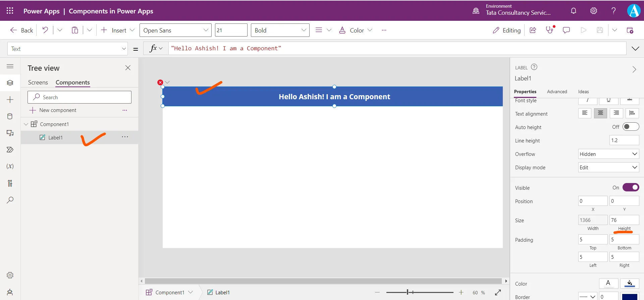The width and height of the screenshot is (644, 300).
Task: Open the label help question icon
Action: [x=534, y=67]
